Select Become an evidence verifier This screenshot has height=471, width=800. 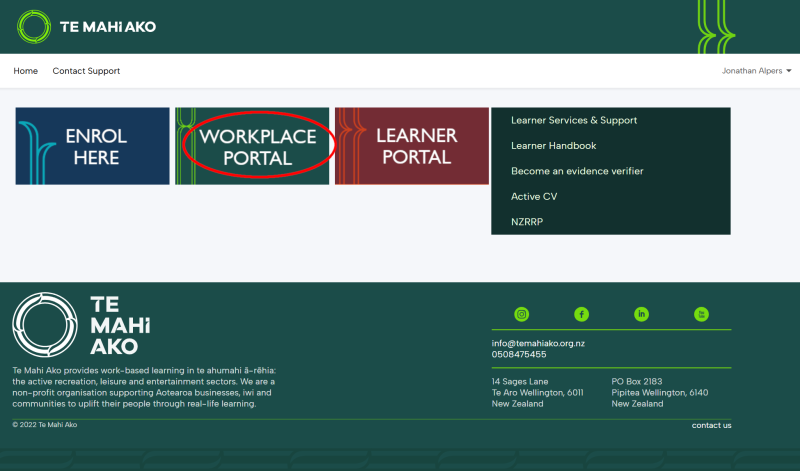[x=577, y=171]
